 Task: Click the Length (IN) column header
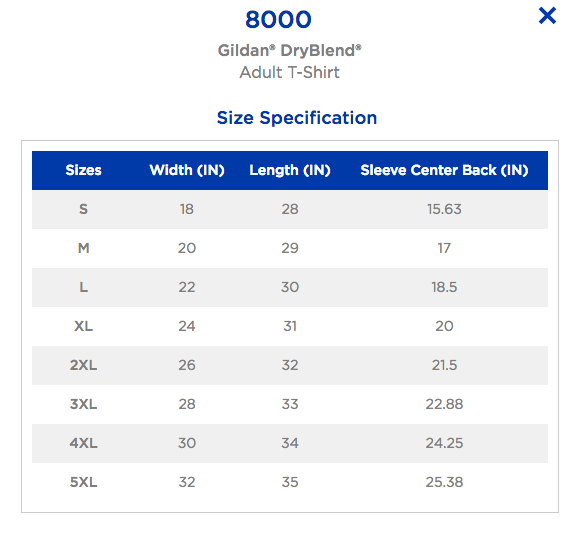290,170
